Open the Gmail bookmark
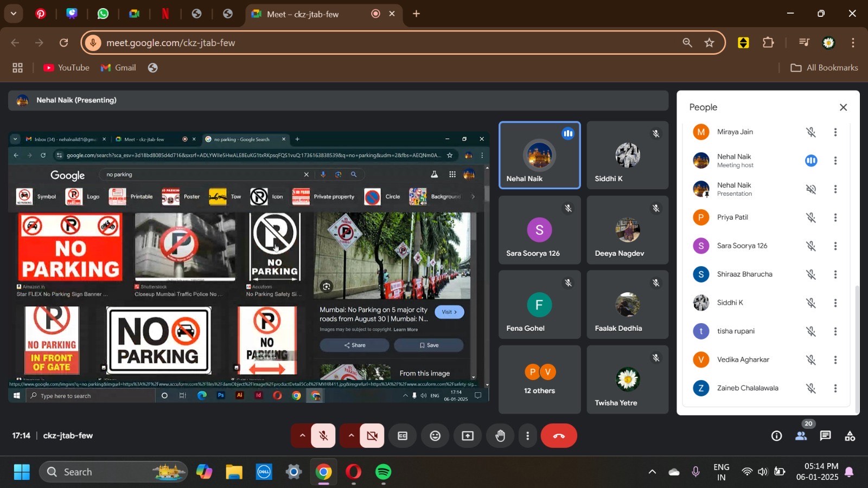 118,68
